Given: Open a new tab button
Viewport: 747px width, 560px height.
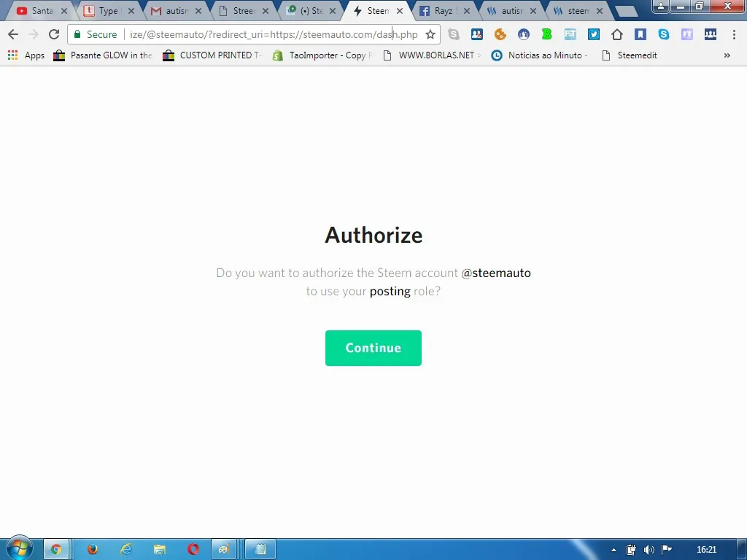Looking at the screenshot, I should point(626,12).
